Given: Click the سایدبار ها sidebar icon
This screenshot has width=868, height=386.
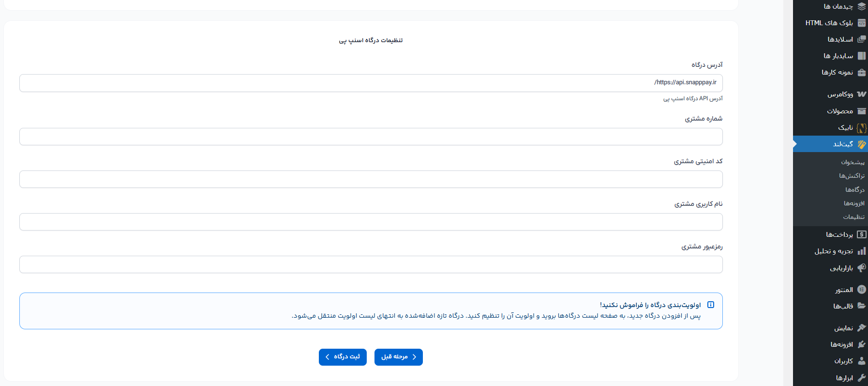Looking at the screenshot, I should [861, 56].
